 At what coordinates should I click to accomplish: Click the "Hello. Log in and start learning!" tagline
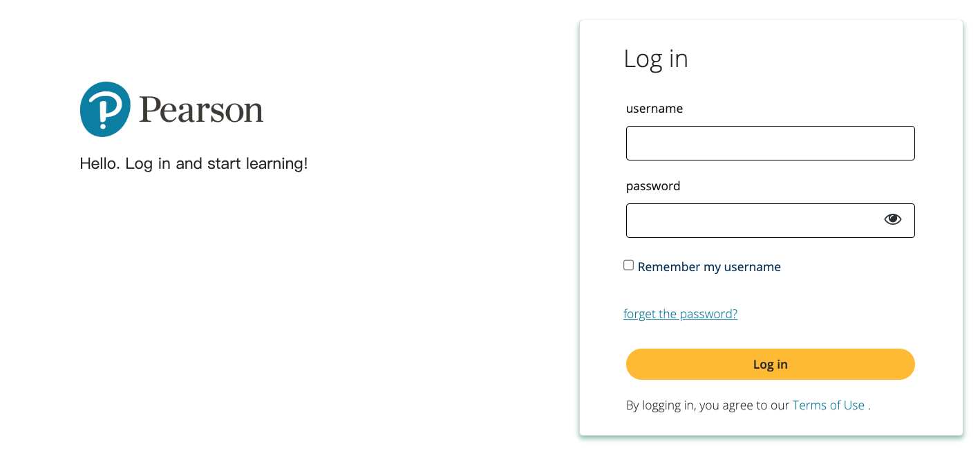(x=194, y=164)
